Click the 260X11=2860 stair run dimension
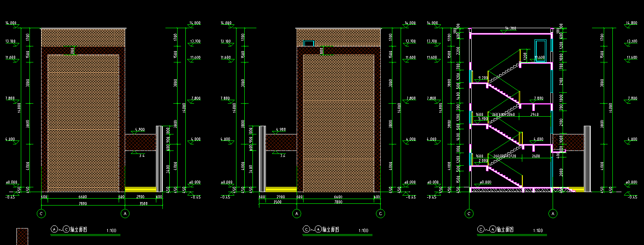Screen dimensions: 644x245 click(x=504, y=114)
